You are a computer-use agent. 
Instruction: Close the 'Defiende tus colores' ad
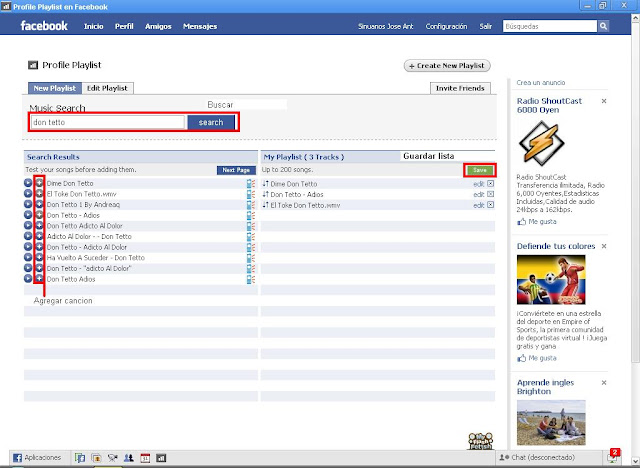click(604, 246)
